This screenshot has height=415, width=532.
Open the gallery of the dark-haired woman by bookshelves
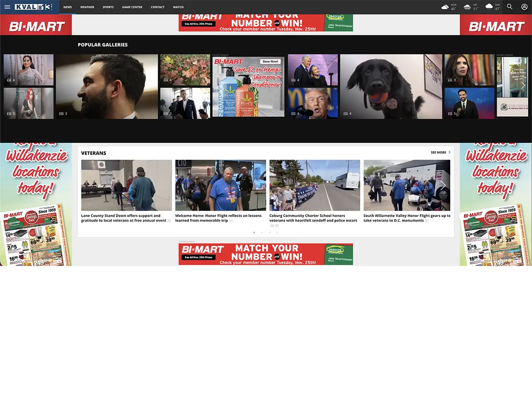coord(470,70)
